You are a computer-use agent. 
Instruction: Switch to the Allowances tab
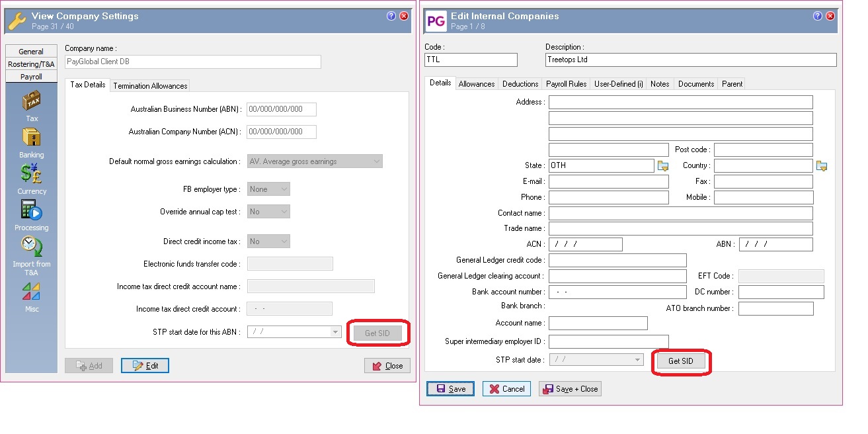click(x=477, y=84)
